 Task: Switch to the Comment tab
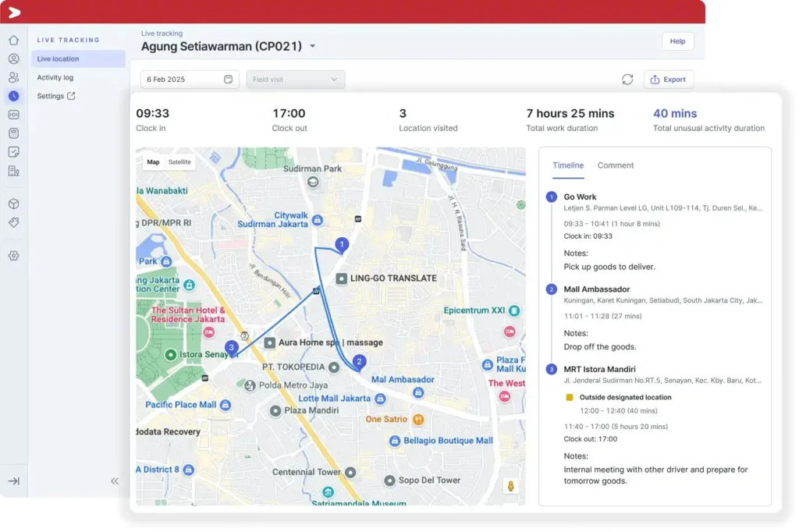(x=615, y=165)
